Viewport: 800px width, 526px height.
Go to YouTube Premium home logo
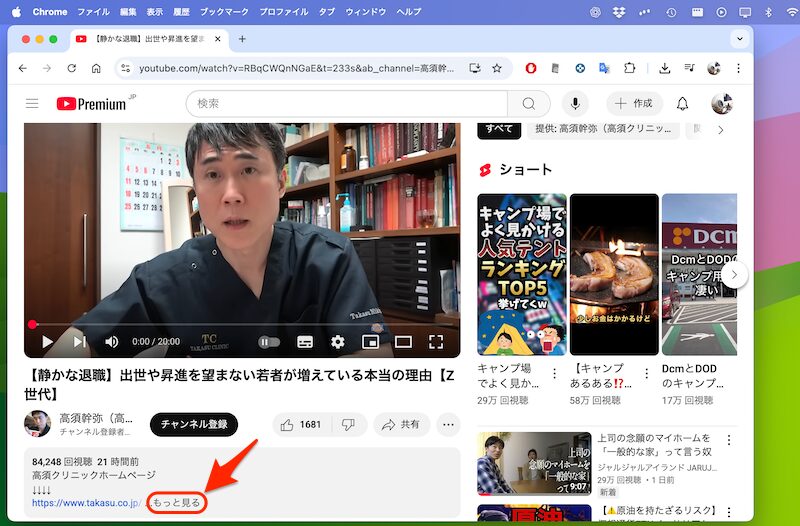pos(92,104)
